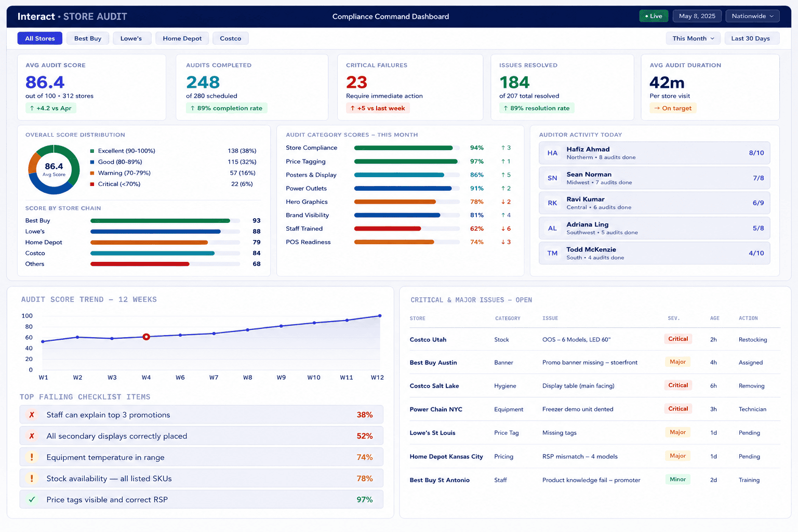Screen dimensions: 798x532
Task: Select the Costco store tab
Action: pyautogui.click(x=231, y=38)
